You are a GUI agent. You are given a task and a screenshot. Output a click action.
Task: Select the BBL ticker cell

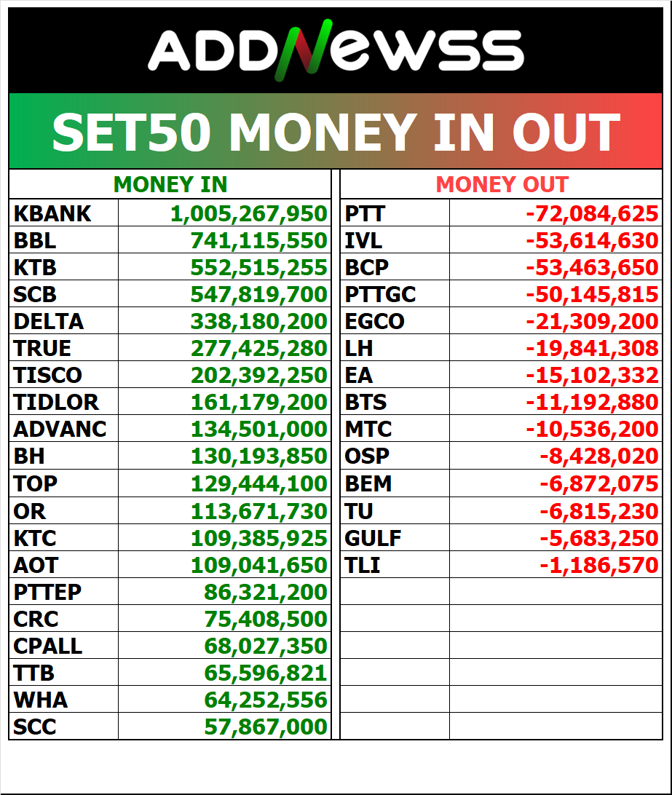click(x=35, y=241)
